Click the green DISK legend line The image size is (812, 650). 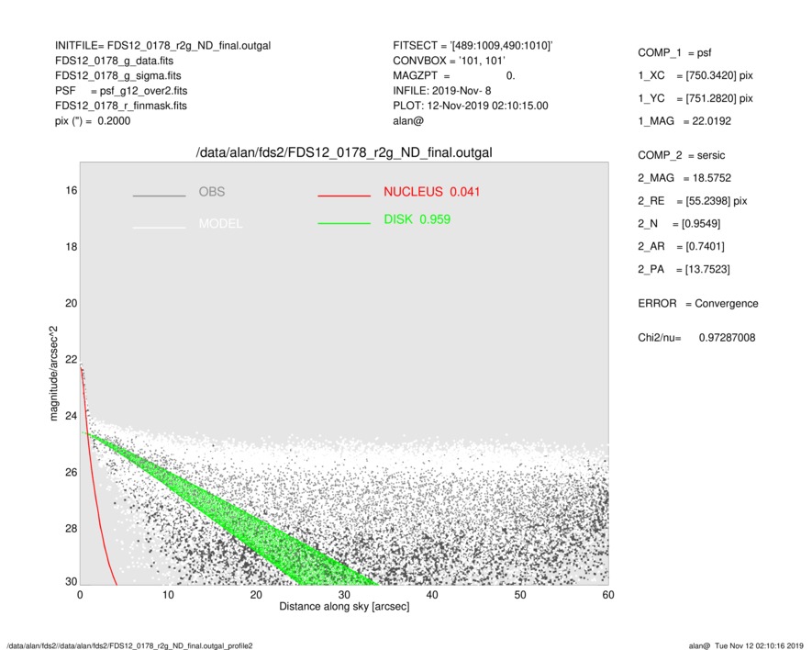coord(344,223)
